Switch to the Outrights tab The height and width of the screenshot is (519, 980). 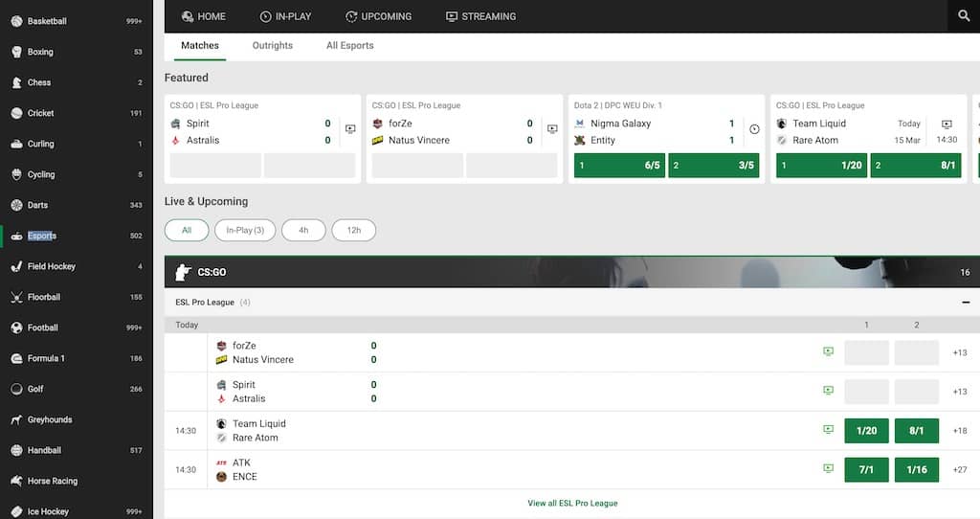pyautogui.click(x=273, y=46)
